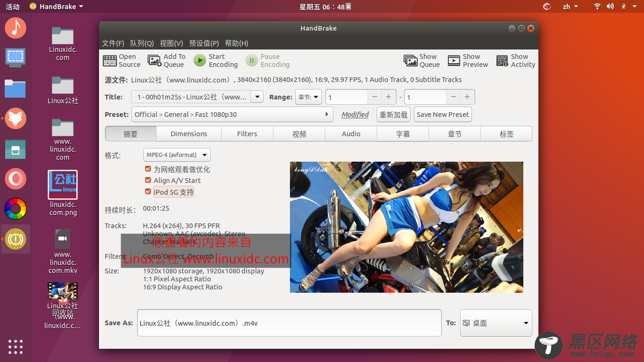Open the zh input language menu
644x362 pixels.
(x=570, y=7)
